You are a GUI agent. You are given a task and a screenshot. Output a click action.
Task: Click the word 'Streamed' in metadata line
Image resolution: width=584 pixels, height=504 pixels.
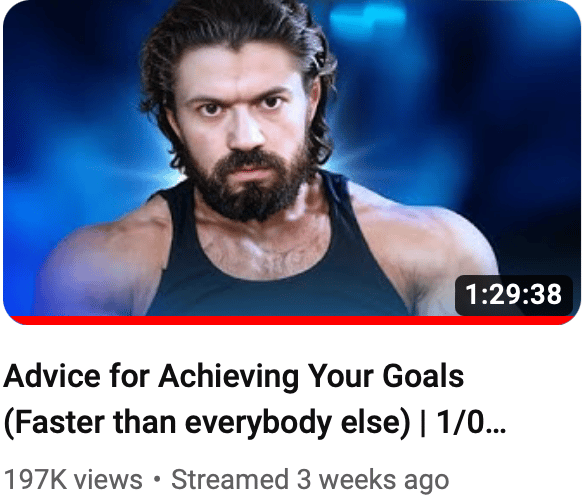click(230, 479)
